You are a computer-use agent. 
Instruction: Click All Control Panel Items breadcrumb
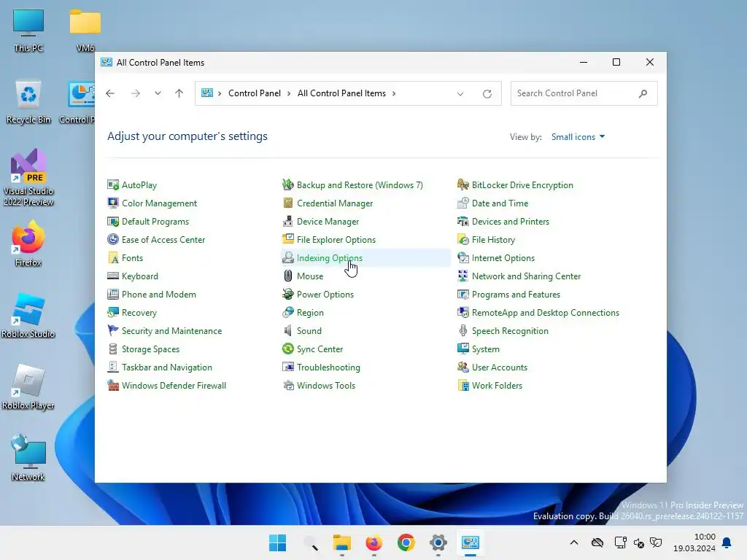[341, 93]
